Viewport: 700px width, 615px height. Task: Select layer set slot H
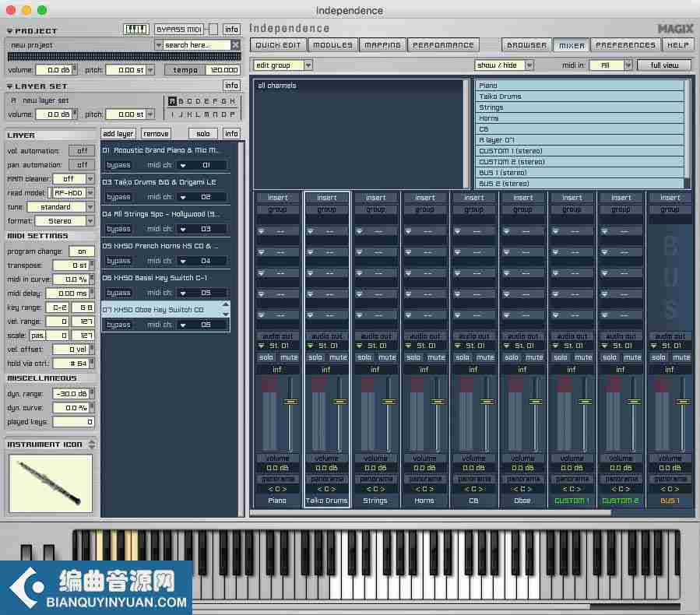coord(232,101)
